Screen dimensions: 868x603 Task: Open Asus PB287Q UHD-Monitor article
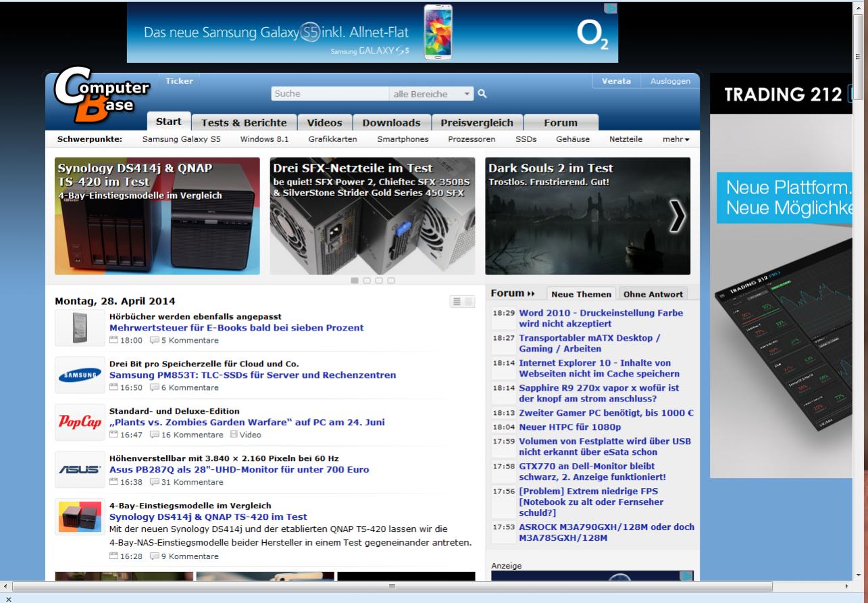click(x=239, y=470)
